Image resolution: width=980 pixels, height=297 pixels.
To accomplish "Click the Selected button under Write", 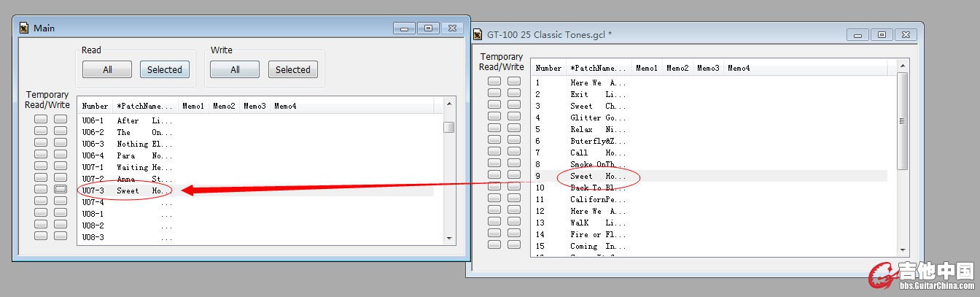I will tap(292, 70).
